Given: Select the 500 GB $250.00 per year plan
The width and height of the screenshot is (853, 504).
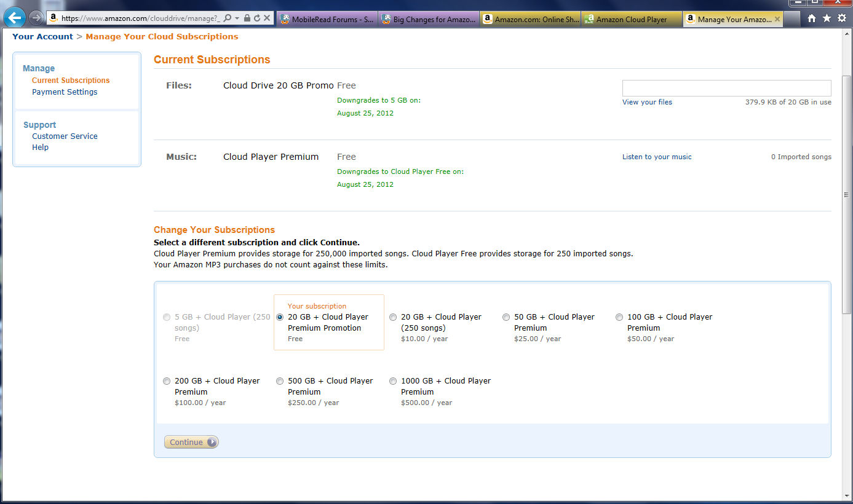Looking at the screenshot, I should (280, 381).
